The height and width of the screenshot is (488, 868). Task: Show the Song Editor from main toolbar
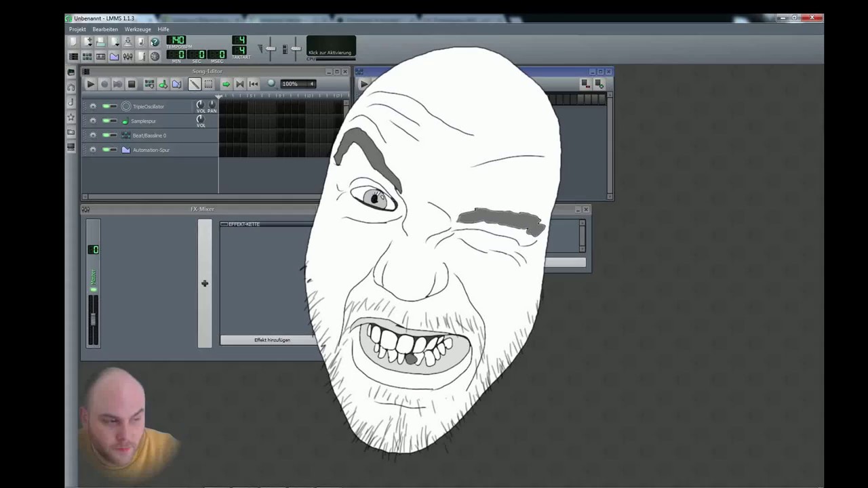tap(73, 56)
